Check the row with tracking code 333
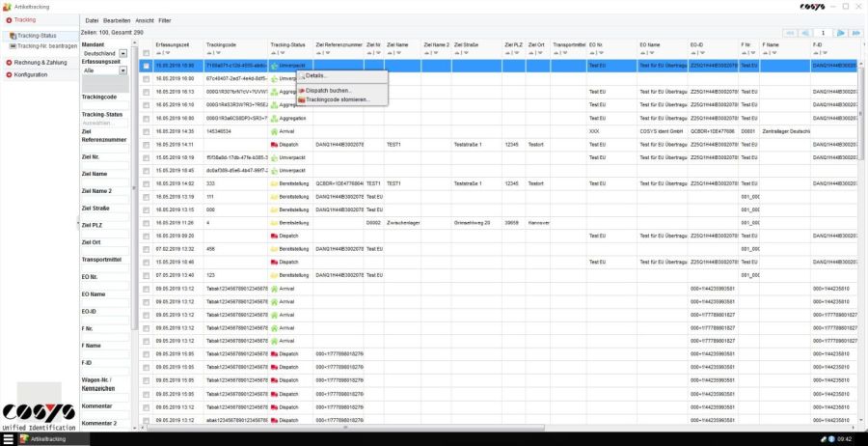868x446 pixels. (146, 182)
